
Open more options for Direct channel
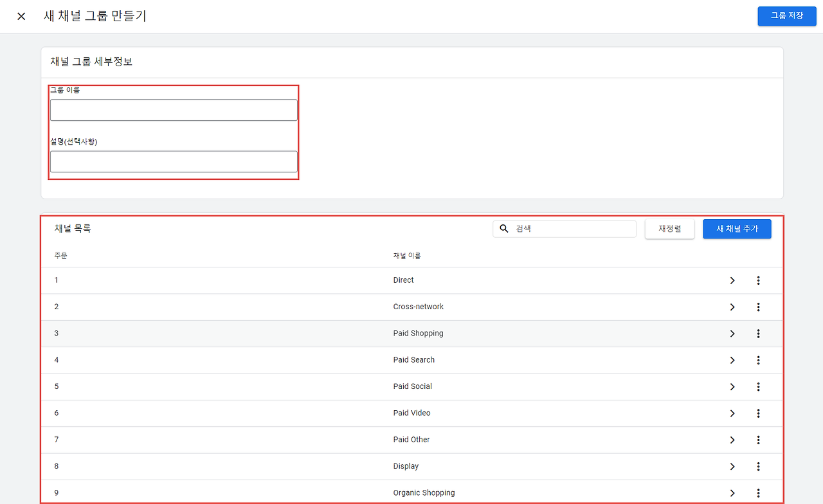(759, 280)
